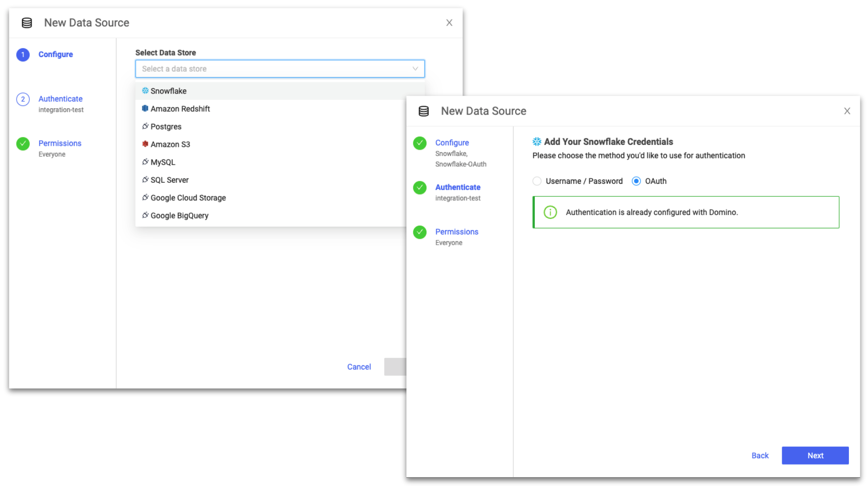Image resolution: width=868 pixels, height=486 pixels.
Task: Click the Amazon Redshift icon in the list
Action: pos(145,109)
